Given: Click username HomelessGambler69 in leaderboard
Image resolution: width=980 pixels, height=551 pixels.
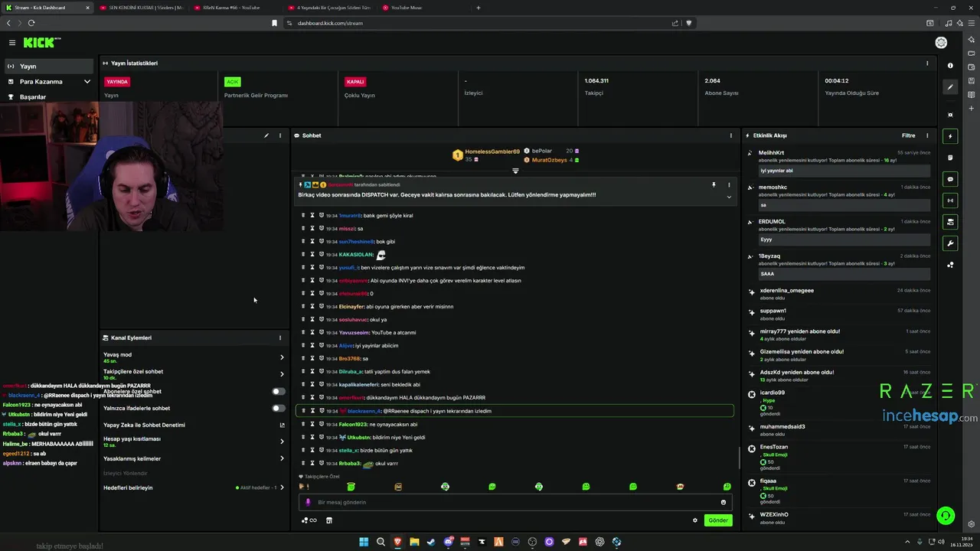Looking at the screenshot, I should [492, 152].
